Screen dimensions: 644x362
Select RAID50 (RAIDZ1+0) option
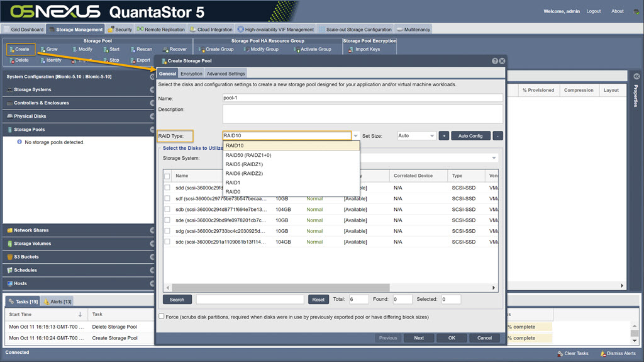click(x=291, y=155)
